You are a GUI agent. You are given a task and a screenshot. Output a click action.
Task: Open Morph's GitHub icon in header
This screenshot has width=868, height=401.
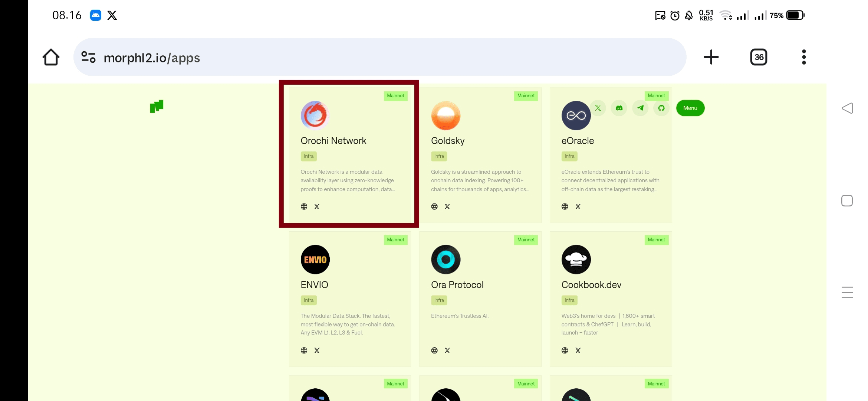click(x=661, y=108)
